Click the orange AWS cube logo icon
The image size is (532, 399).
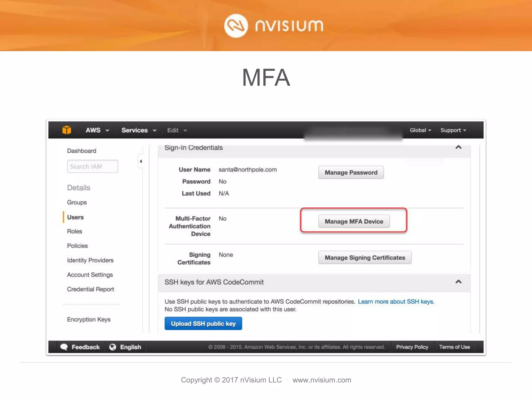click(66, 130)
